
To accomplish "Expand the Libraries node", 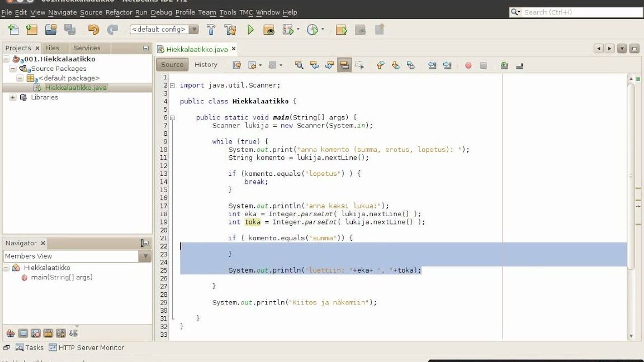I will tap(13, 97).
